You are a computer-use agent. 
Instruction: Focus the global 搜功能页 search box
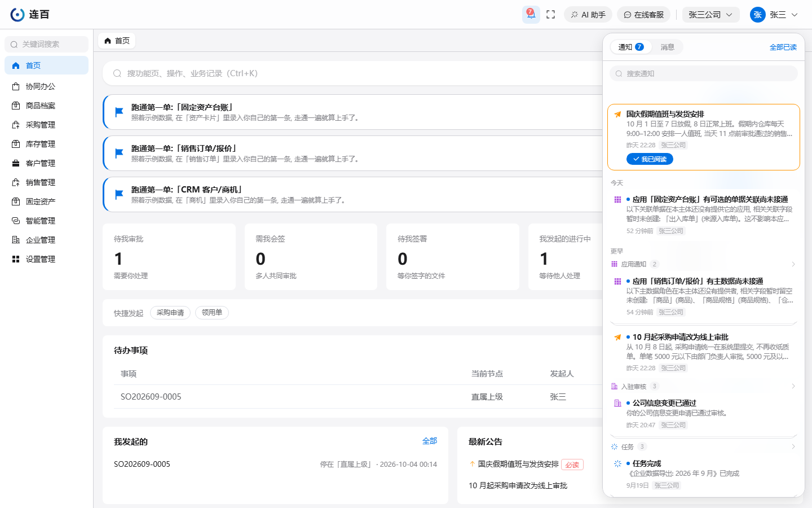(x=352, y=73)
